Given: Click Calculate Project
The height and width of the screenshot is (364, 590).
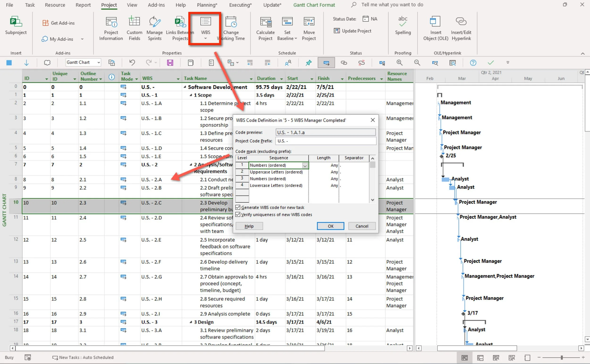Looking at the screenshot, I should coord(265,28).
